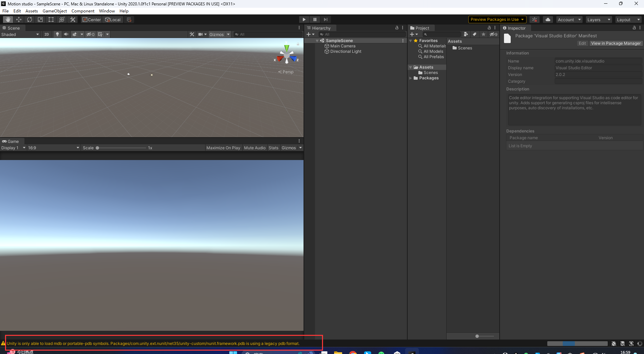This screenshot has height=354, width=644.
Task: Toggle scene audio speaker
Action: point(66,34)
